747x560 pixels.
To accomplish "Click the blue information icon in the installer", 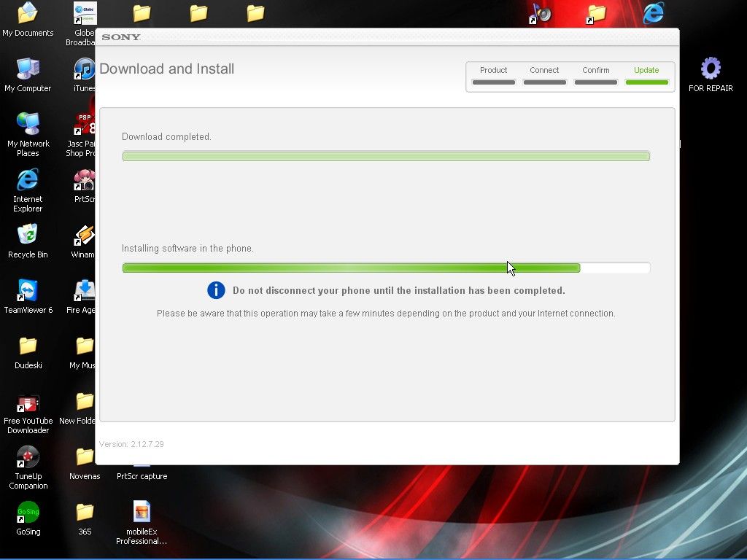I will coord(216,290).
